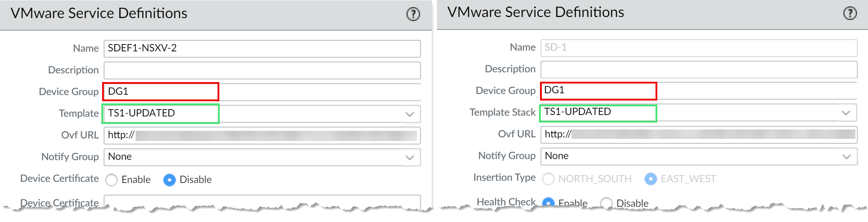
Task: Expand Template dropdown in left dialog
Action: [x=409, y=114]
